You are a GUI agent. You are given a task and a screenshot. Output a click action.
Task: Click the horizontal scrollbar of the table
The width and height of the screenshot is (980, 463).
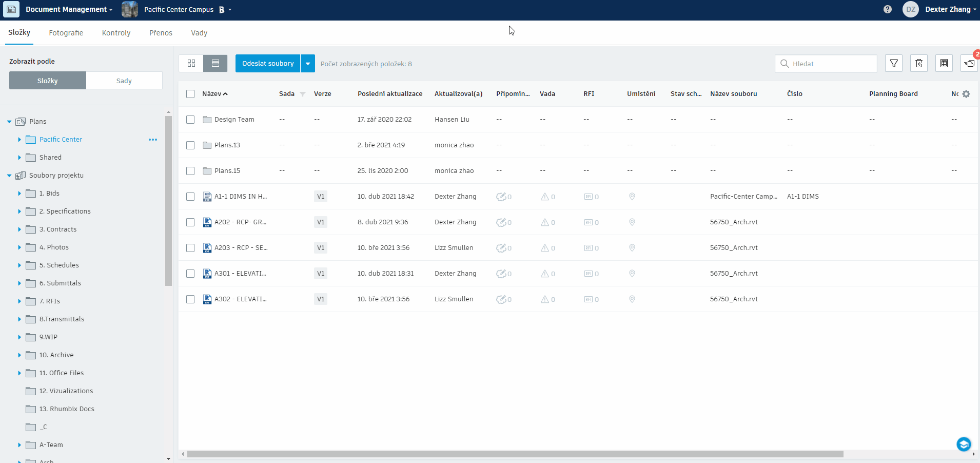point(515,454)
